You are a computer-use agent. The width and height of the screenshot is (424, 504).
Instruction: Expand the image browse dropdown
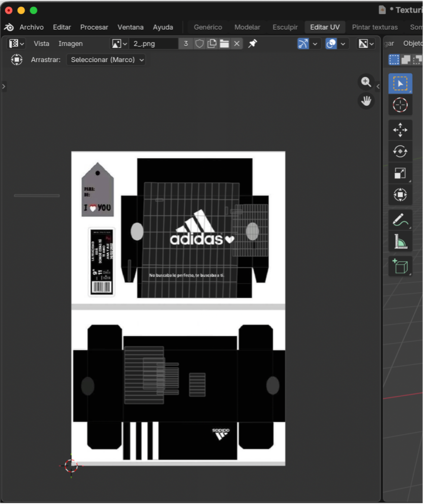click(x=119, y=44)
